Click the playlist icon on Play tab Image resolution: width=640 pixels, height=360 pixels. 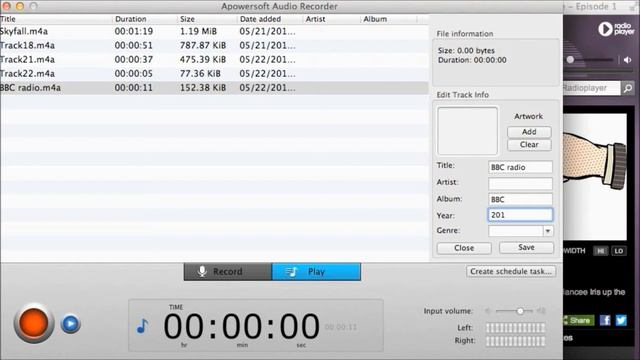[x=291, y=272]
